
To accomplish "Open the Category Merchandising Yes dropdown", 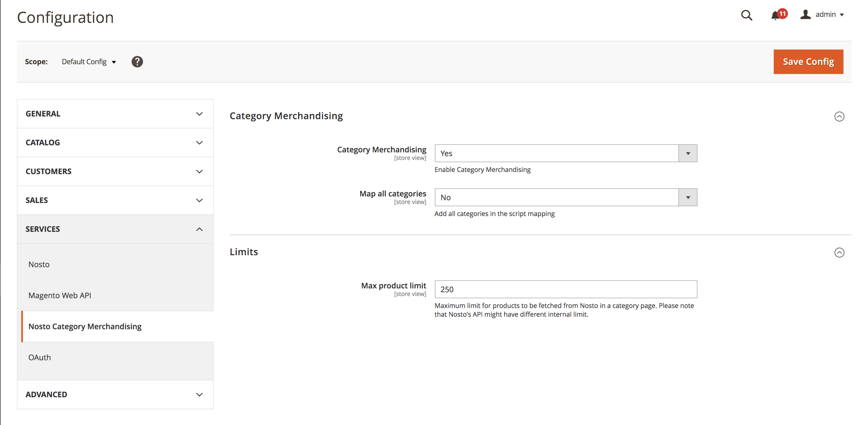I will tap(565, 153).
